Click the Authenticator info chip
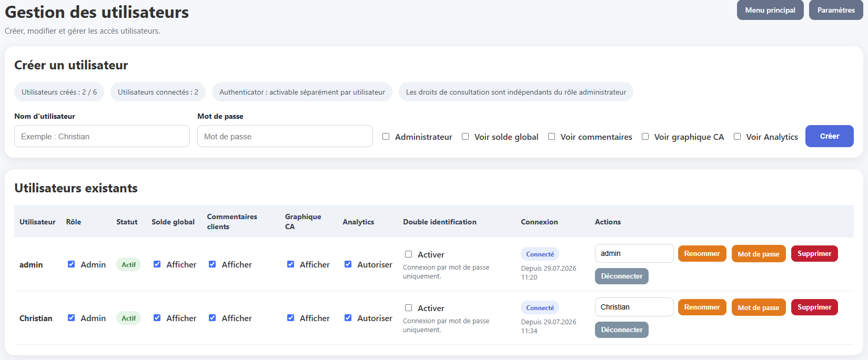Screen dimensions: 868x360 [x=302, y=92]
